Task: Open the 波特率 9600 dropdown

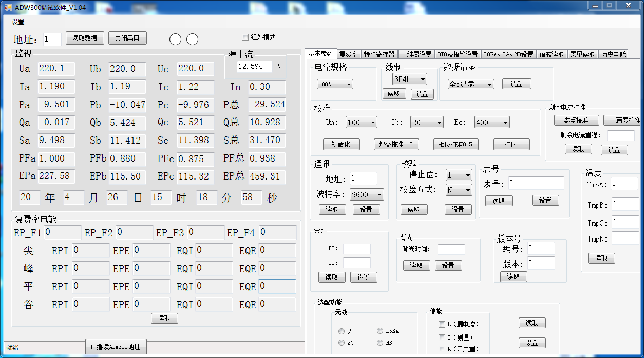Action: [367, 195]
